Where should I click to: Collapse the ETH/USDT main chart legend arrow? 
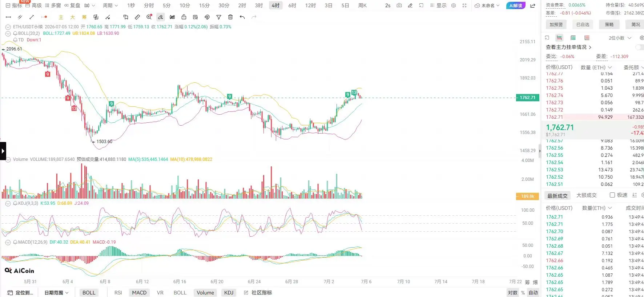tap(8, 27)
